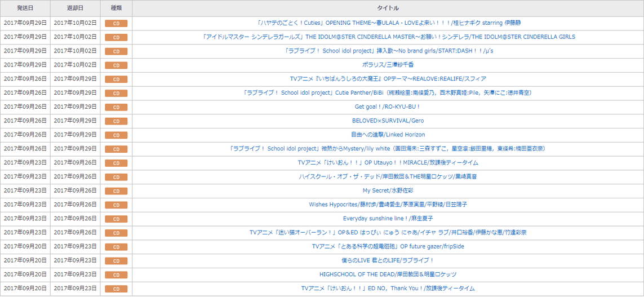Click the CD badge in the My Secret row
Image resolution: width=644 pixels, height=297 pixels.
(116, 191)
